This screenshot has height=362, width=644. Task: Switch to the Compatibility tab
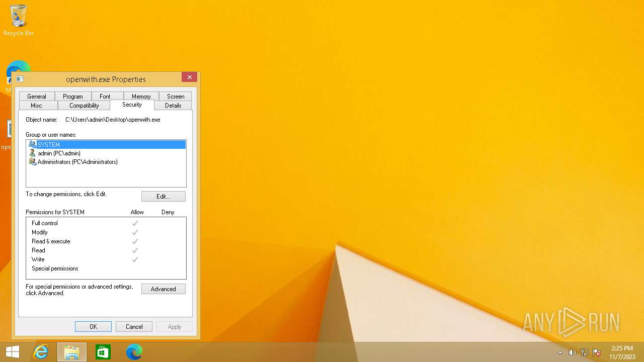84,105
